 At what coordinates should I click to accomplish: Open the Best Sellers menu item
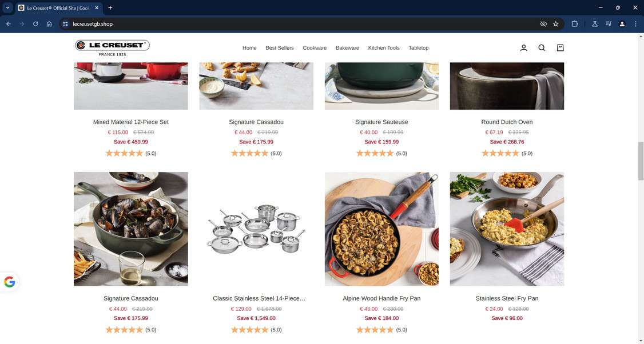(x=280, y=48)
